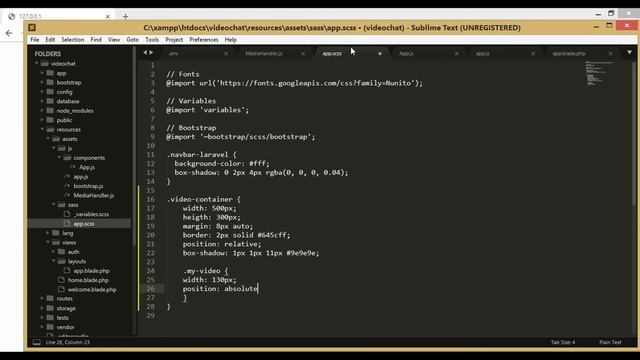Expand the database folder
Screen dimensions: 640x360
pos(42,101)
